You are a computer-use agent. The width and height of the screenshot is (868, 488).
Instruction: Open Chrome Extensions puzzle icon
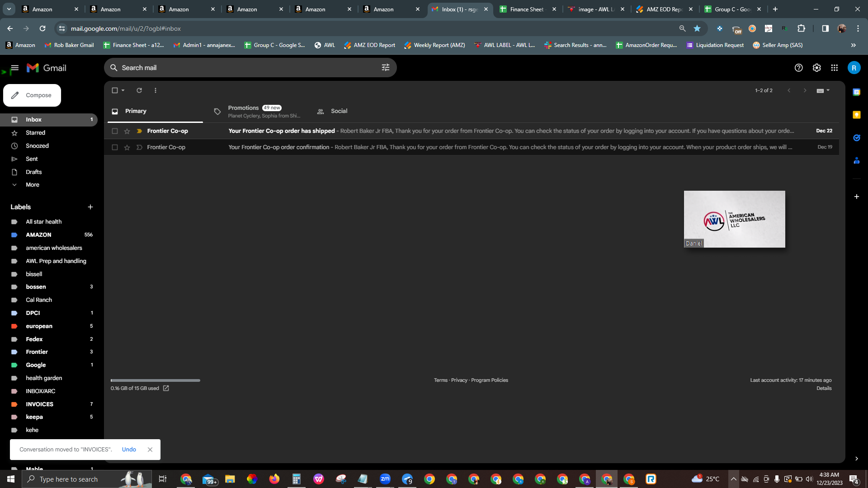802,28
